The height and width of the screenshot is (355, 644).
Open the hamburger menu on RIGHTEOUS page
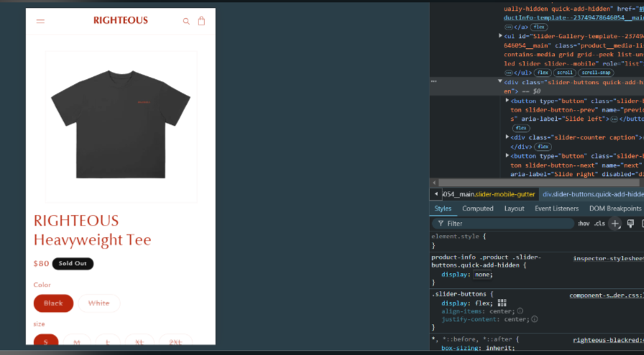[x=40, y=22]
